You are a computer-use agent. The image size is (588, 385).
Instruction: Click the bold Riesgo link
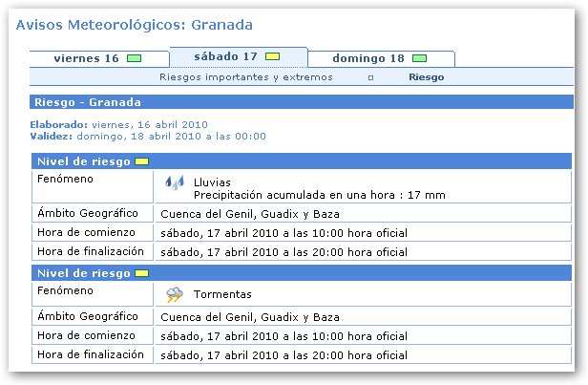coord(426,76)
